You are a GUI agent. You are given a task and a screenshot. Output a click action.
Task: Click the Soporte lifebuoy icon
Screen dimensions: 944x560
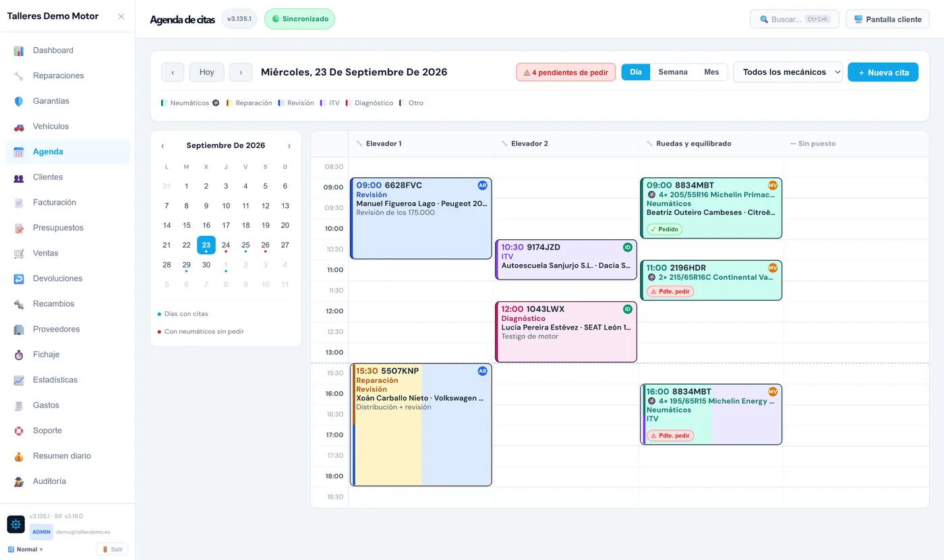[x=19, y=431]
